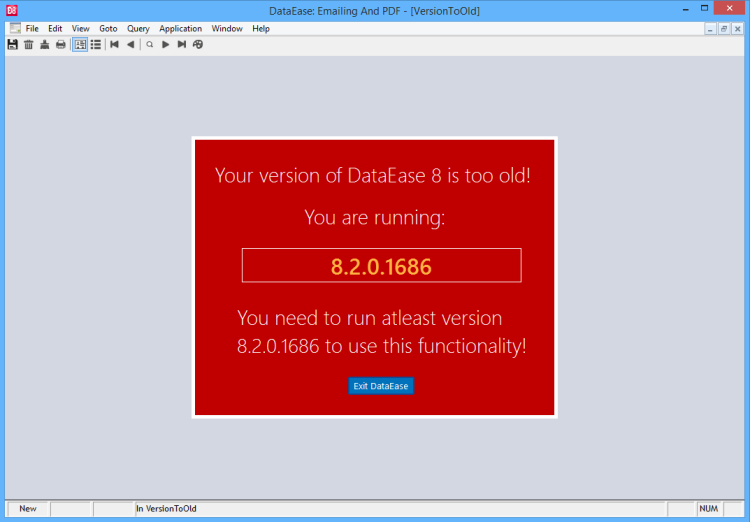Switch to Table list view icon
The image size is (750, 522).
[x=96, y=44]
